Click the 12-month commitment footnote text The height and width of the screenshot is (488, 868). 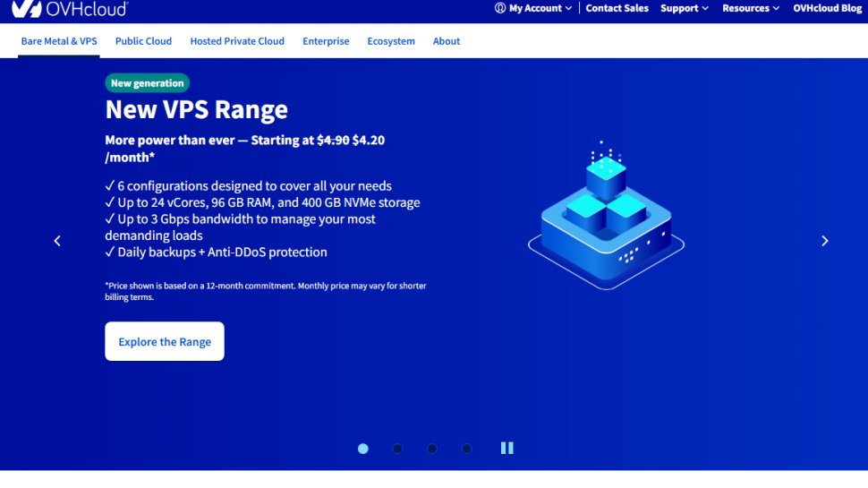(266, 291)
